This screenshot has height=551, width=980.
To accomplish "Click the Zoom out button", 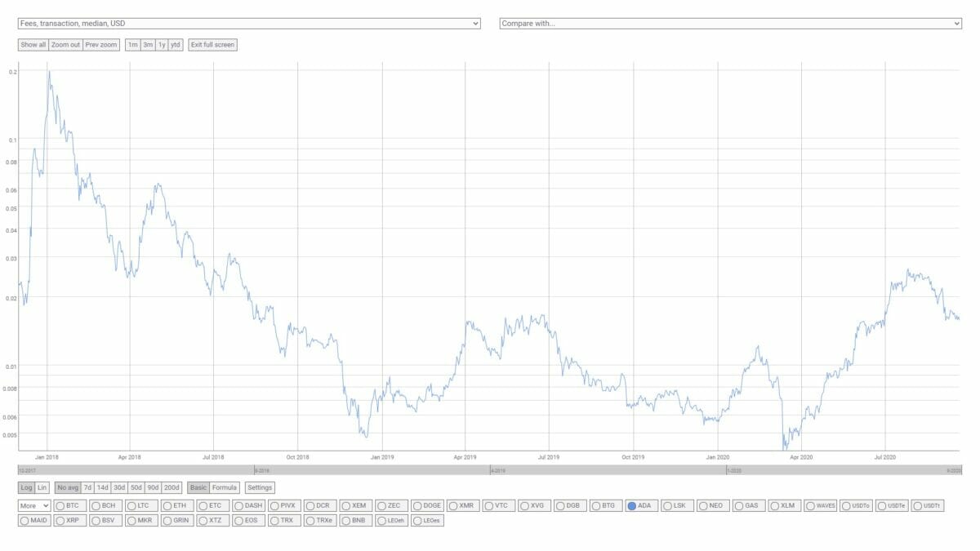I will 65,45.
